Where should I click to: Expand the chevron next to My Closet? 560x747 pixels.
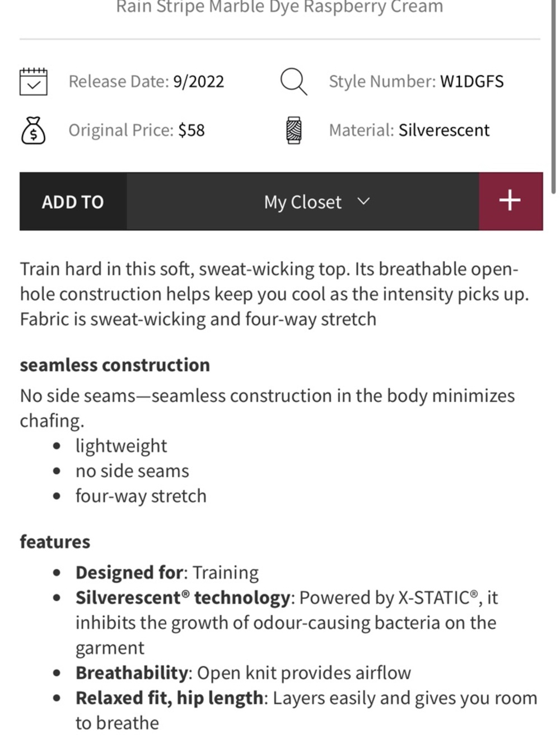(363, 201)
